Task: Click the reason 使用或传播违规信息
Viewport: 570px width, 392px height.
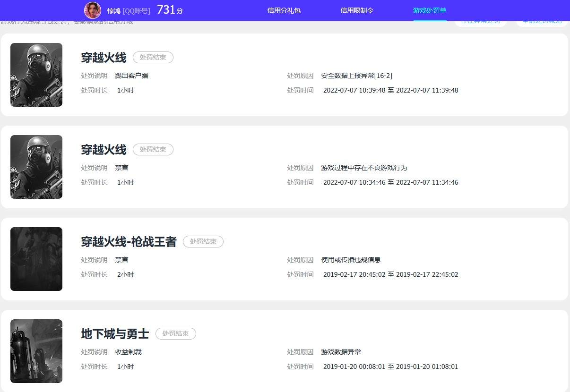Action: (x=351, y=260)
